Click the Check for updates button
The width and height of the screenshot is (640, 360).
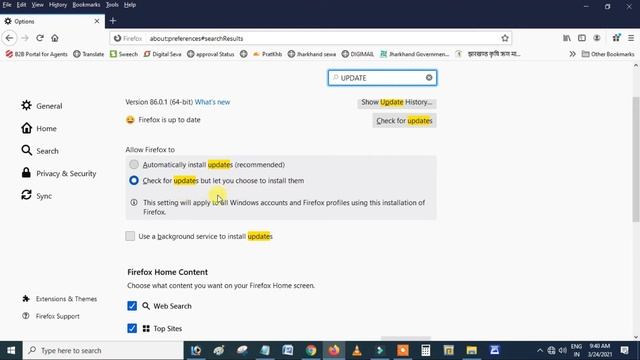click(x=404, y=121)
